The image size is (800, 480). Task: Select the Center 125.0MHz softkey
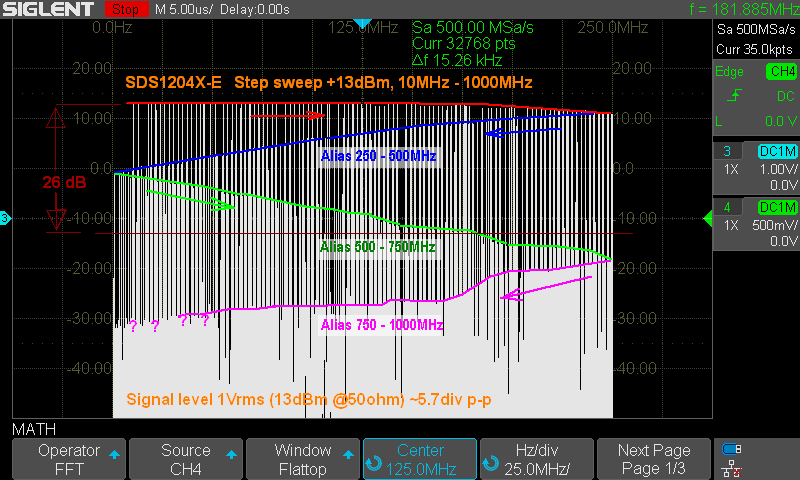[x=420, y=459]
